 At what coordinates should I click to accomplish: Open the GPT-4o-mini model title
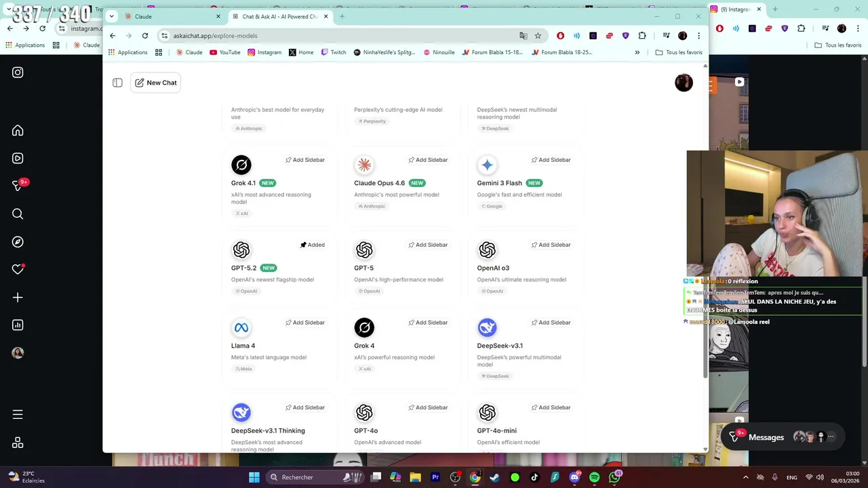click(x=496, y=430)
